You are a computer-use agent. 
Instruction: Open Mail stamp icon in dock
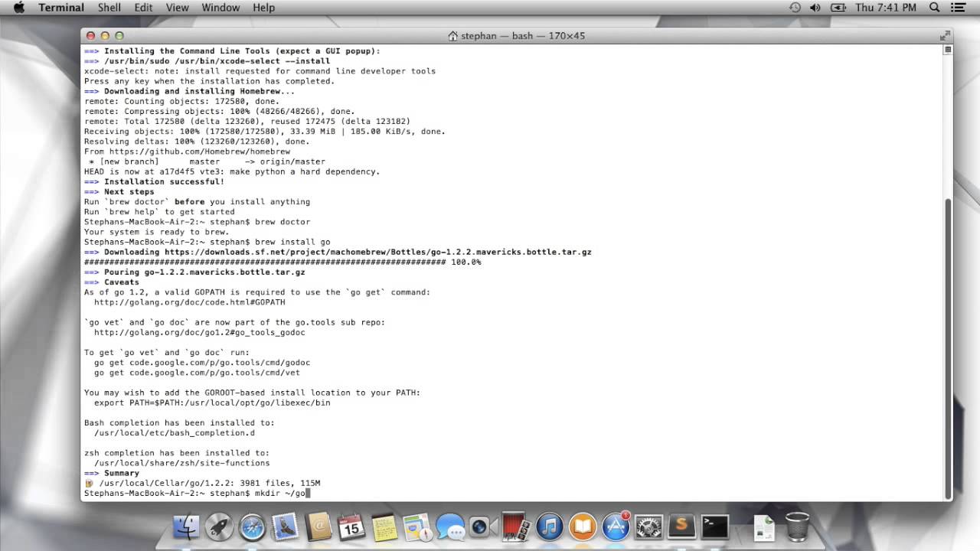coord(285,527)
